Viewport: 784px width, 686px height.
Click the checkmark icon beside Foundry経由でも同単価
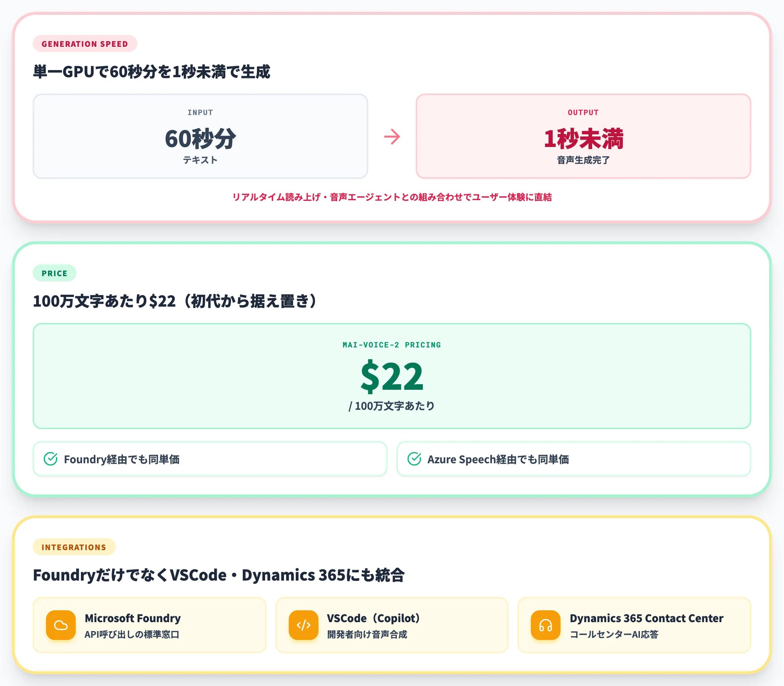50,458
